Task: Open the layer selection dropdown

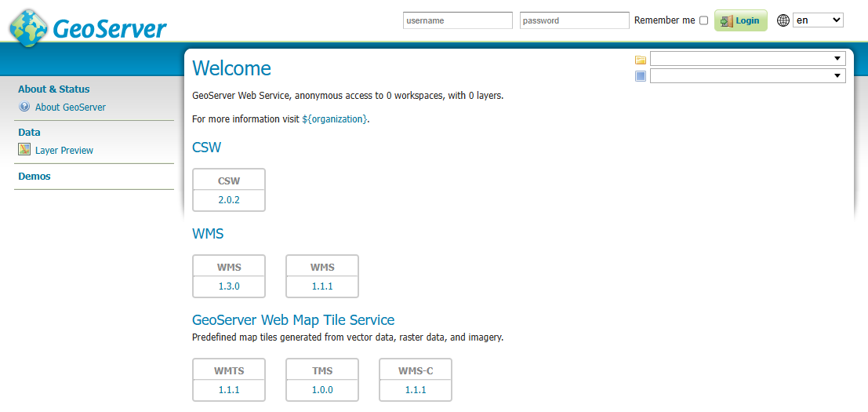Action: coord(748,76)
